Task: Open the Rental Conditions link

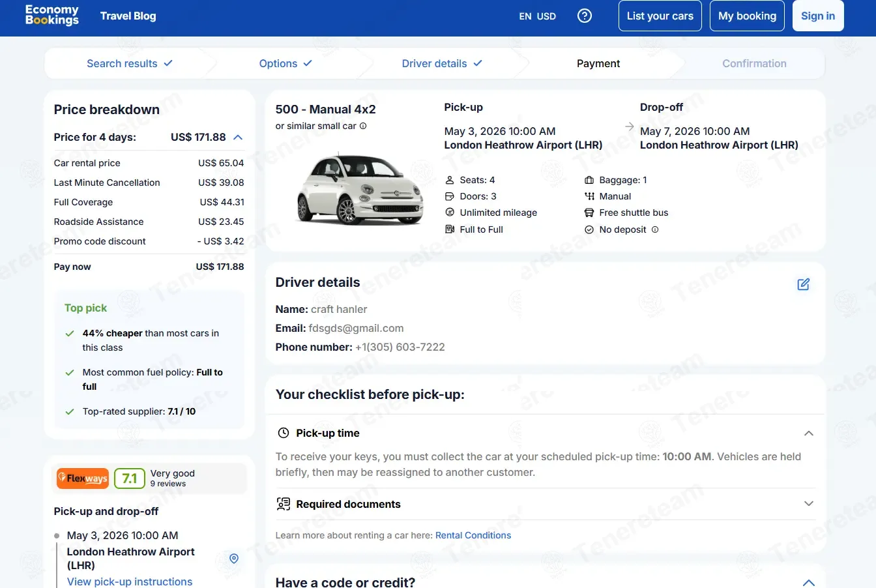Action: coord(473,535)
